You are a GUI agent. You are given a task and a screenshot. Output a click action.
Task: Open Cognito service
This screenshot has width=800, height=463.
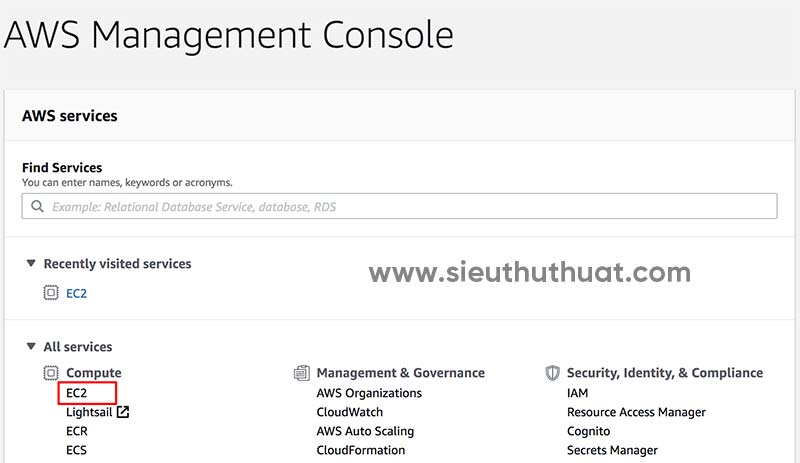tap(588, 431)
